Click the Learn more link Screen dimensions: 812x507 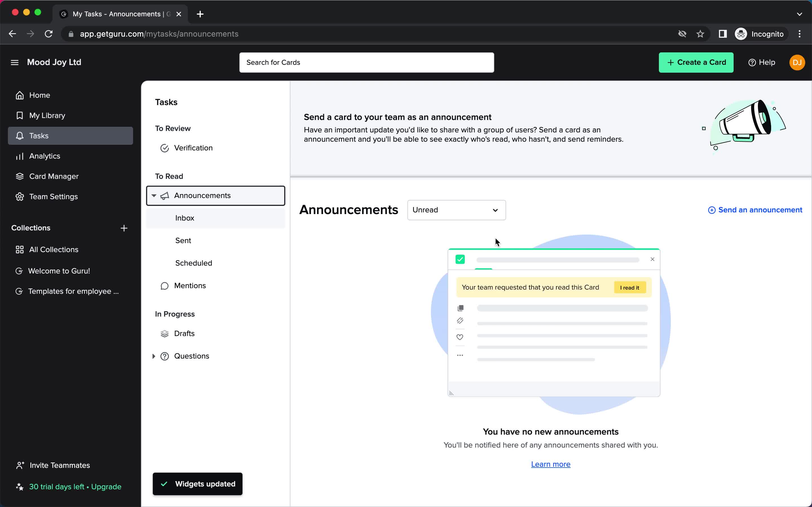[x=551, y=464]
